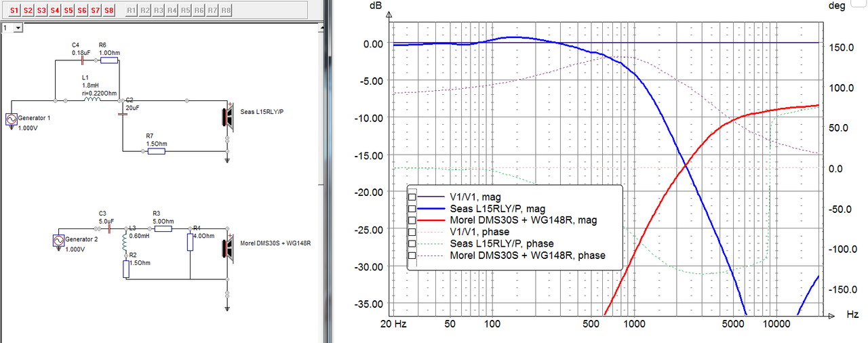Click the red Morel mag legend line
Image resolution: width=868 pixels, height=343 pixels.
pyautogui.click(x=431, y=220)
